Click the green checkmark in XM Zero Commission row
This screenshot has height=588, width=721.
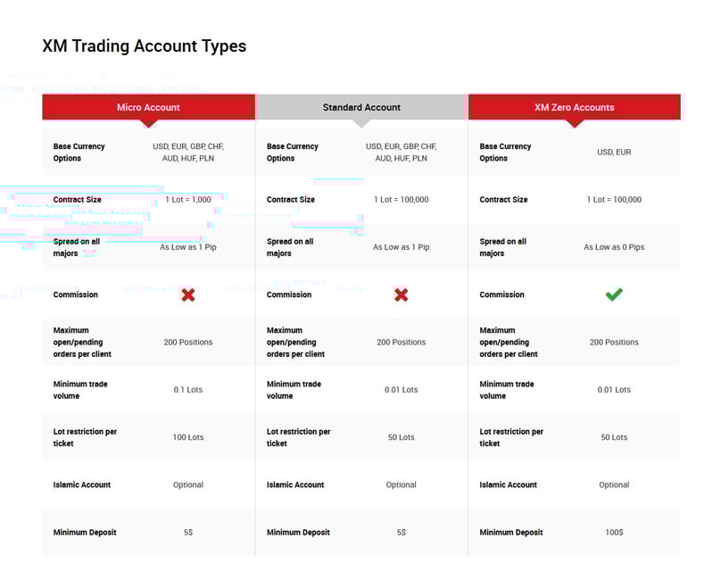(x=614, y=294)
